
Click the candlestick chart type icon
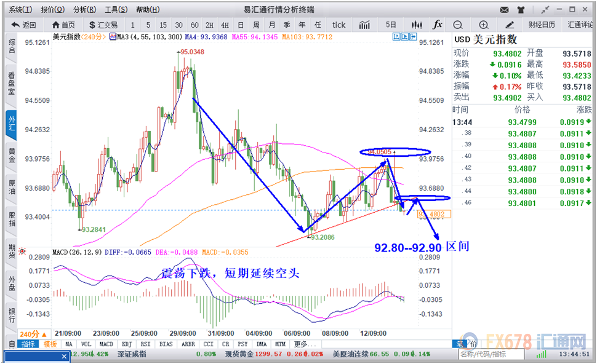[x=417, y=25]
